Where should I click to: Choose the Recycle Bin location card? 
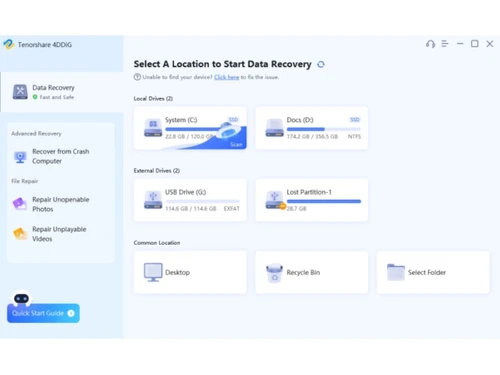[x=312, y=272]
